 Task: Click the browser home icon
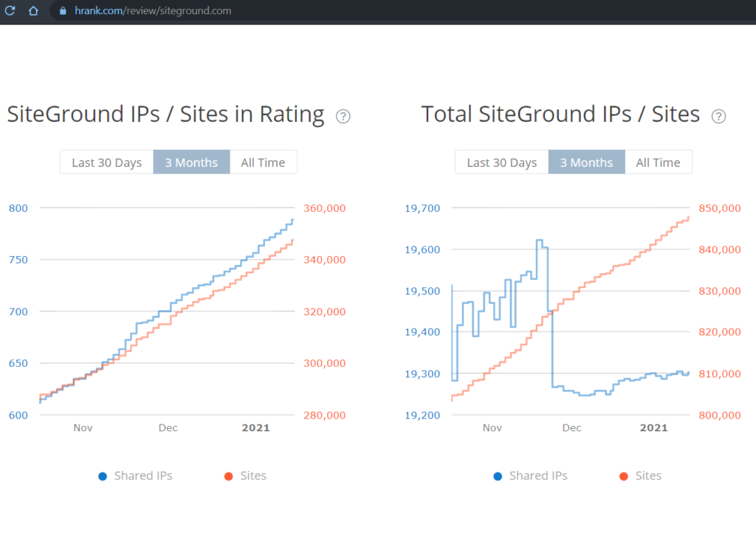(x=33, y=11)
